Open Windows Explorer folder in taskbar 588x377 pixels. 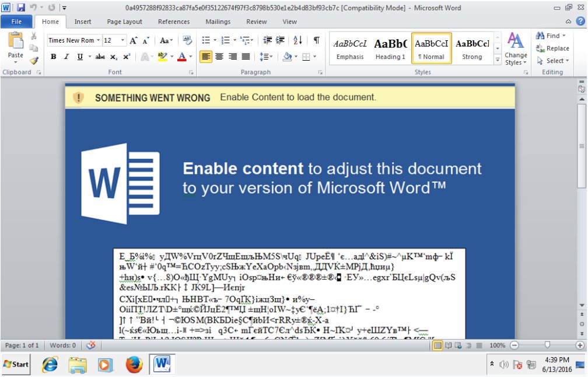[78, 364]
